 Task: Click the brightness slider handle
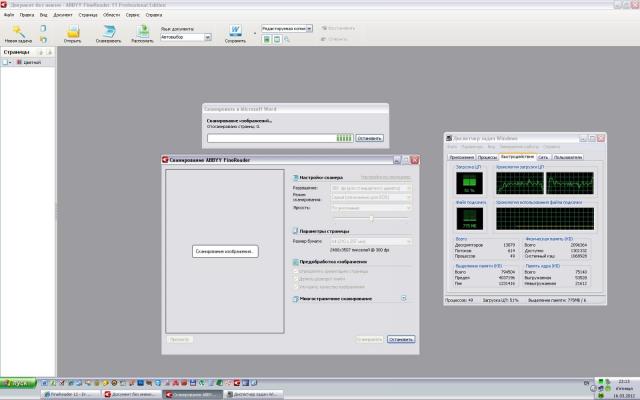[x=371, y=218]
